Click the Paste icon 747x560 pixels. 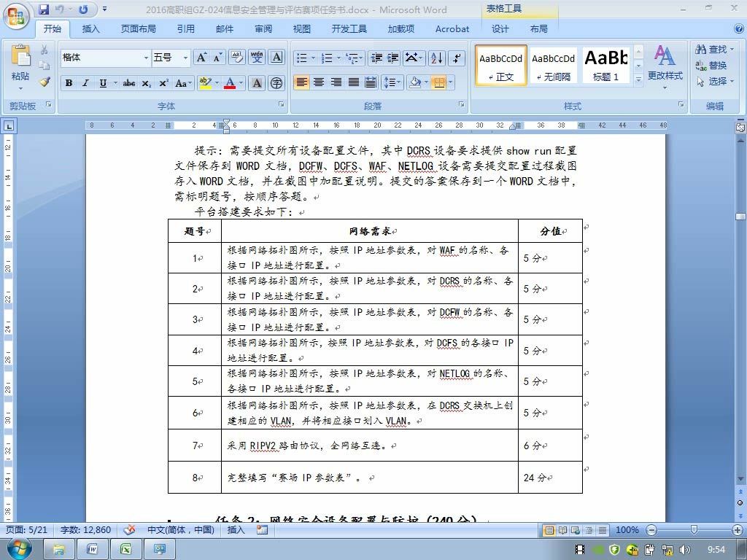click(x=20, y=56)
